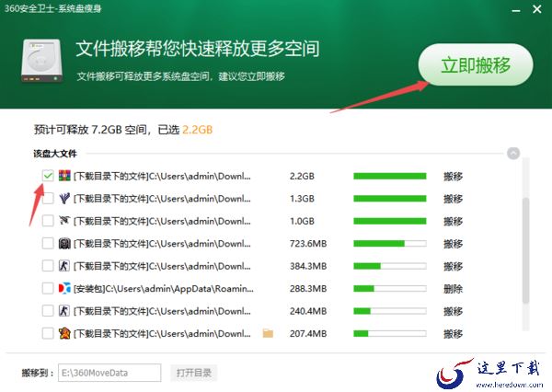
Task: Click the 2.2GB selected size text
Action: [197, 130]
